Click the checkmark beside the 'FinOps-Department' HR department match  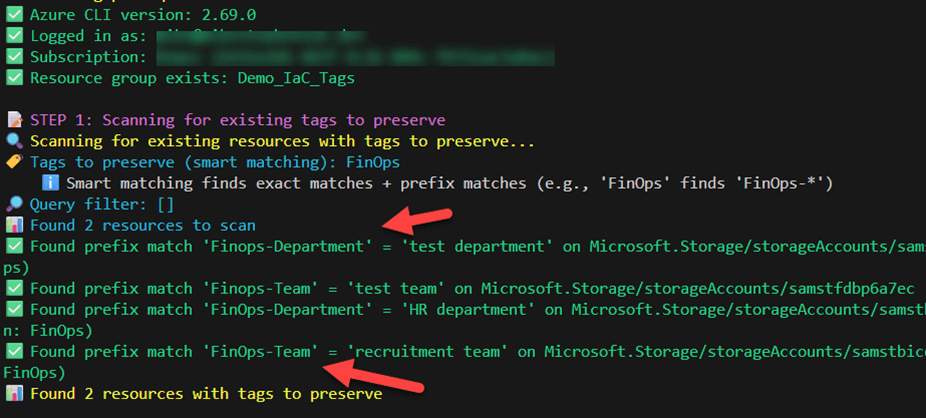pos(14,309)
